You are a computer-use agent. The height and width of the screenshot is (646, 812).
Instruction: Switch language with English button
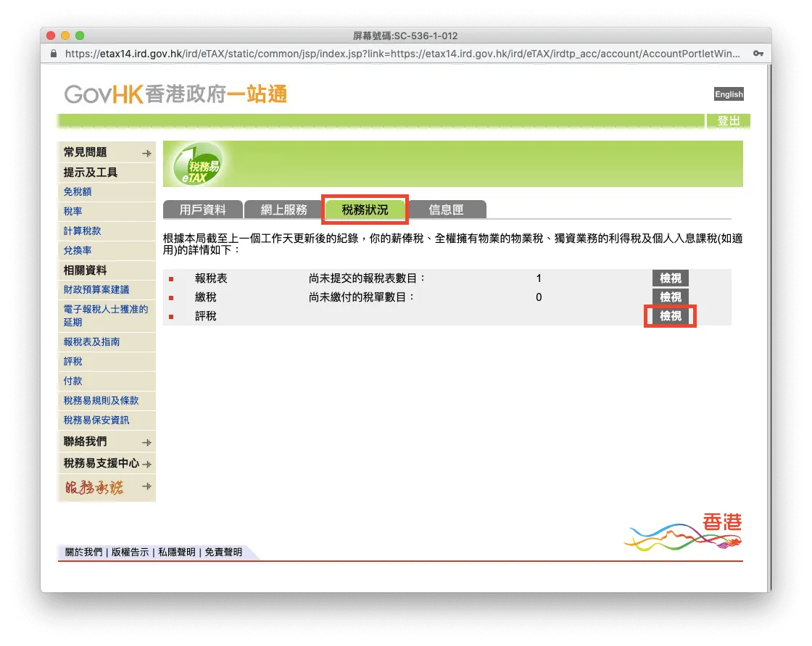729,94
